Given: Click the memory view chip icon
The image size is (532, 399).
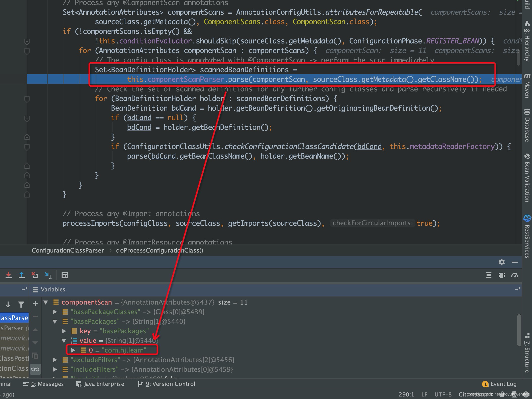Looking at the screenshot, I should point(502,275).
